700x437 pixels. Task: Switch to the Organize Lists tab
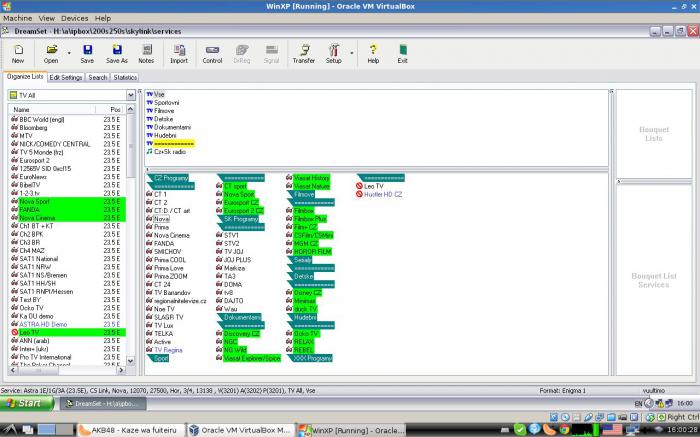pyautogui.click(x=25, y=77)
